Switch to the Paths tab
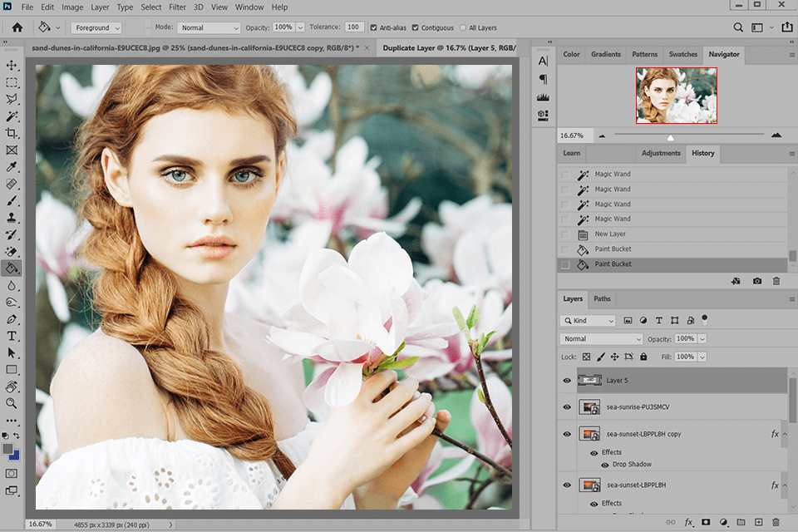798x532 pixels. tap(602, 298)
